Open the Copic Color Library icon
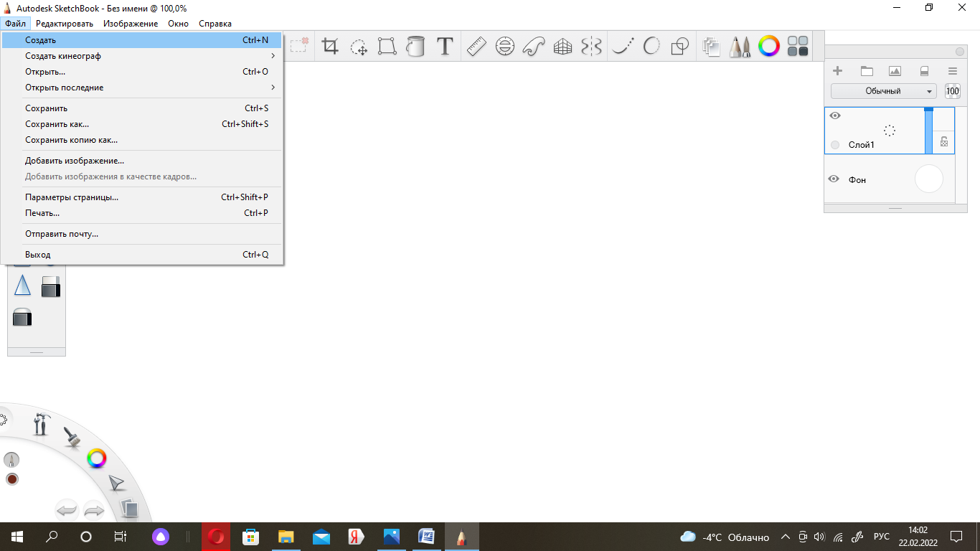Screen dimensions: 980x551 [x=798, y=47]
